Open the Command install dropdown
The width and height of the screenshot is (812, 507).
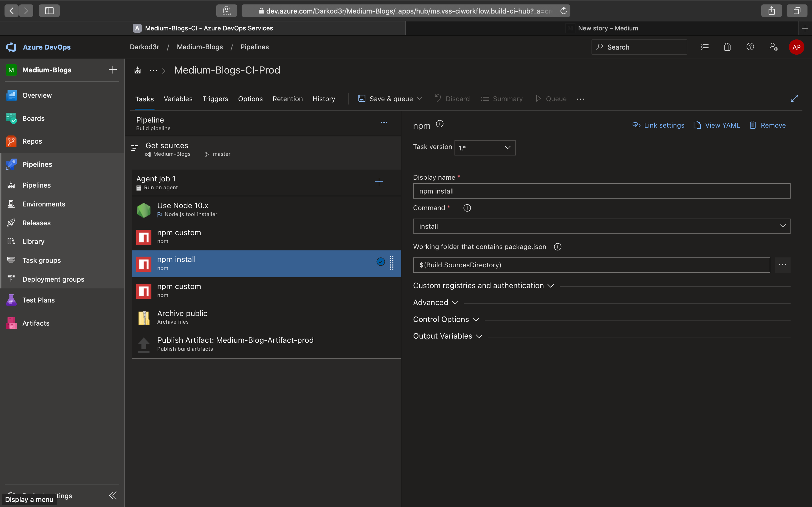click(x=601, y=226)
